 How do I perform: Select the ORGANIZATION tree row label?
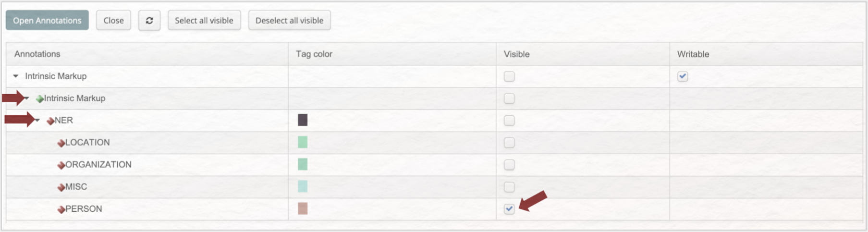click(x=98, y=165)
